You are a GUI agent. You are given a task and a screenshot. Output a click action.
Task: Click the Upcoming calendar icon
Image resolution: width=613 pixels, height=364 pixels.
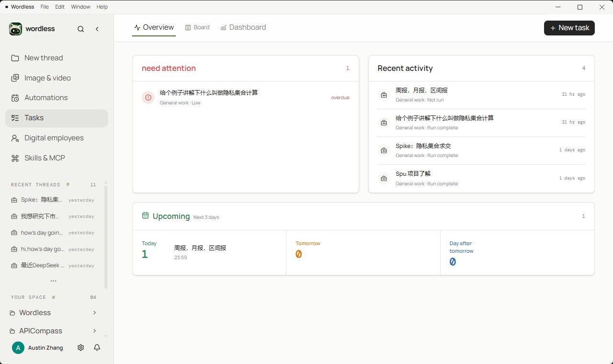(146, 216)
